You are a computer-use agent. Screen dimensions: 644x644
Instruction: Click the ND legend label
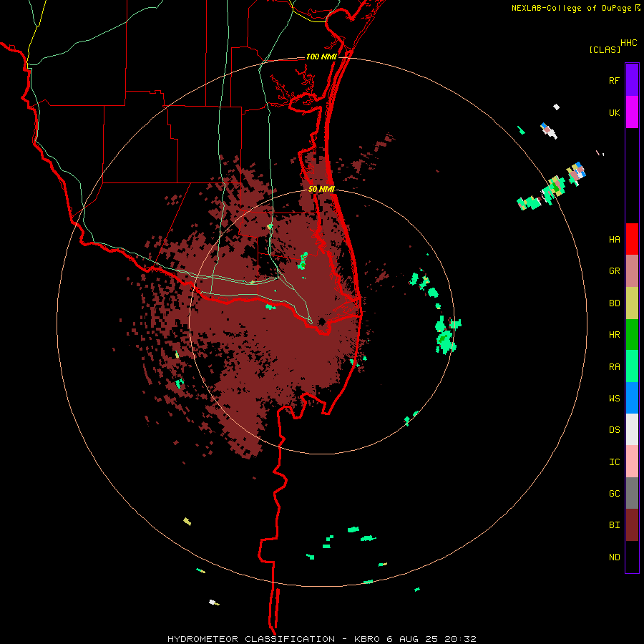[x=614, y=557]
